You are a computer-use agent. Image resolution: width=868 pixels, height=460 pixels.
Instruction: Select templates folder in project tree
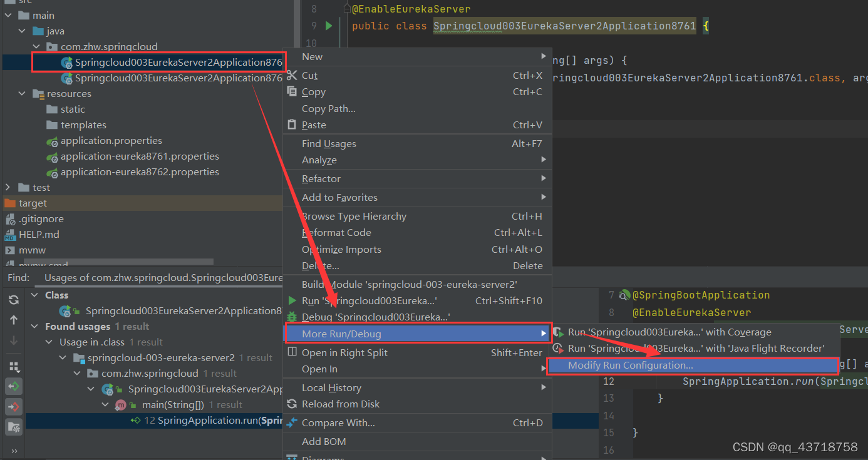pos(83,125)
